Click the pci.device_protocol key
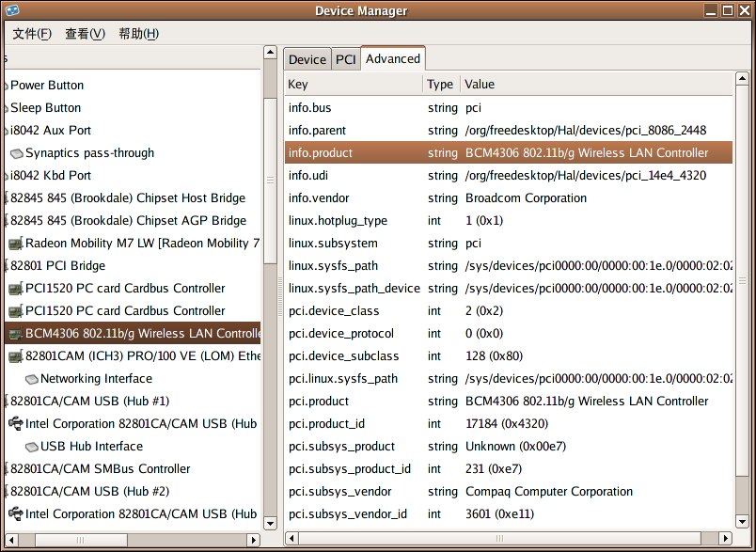Viewport: 756px width, 552px height. tap(341, 334)
